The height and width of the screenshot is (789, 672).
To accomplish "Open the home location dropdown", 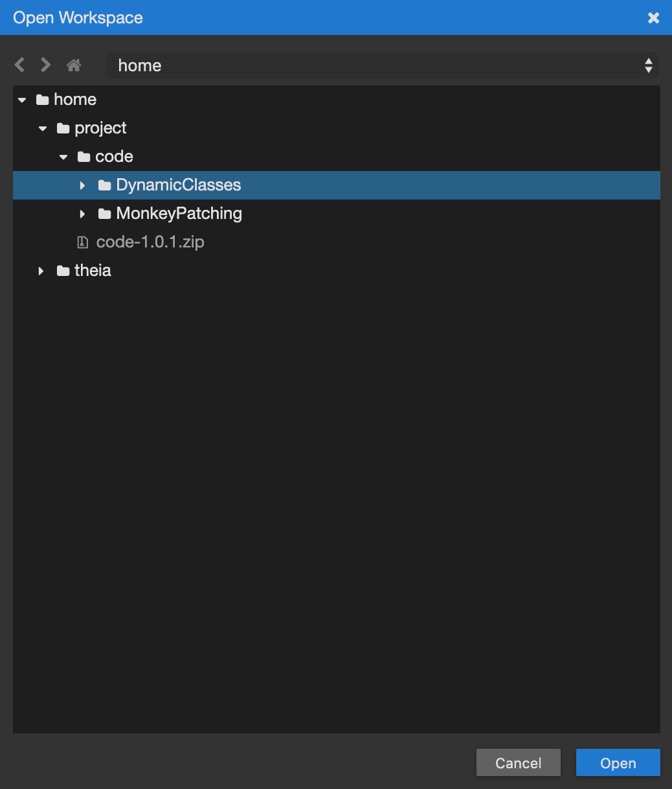I will 382,65.
